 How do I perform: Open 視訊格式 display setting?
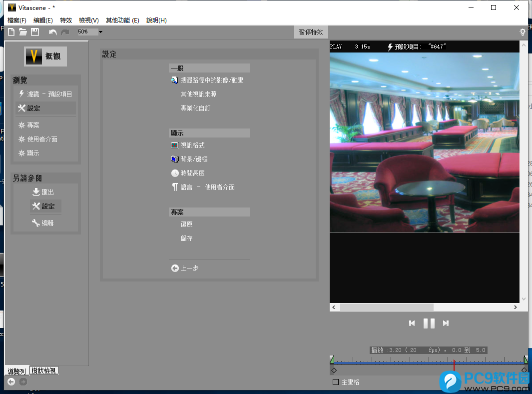coord(192,145)
